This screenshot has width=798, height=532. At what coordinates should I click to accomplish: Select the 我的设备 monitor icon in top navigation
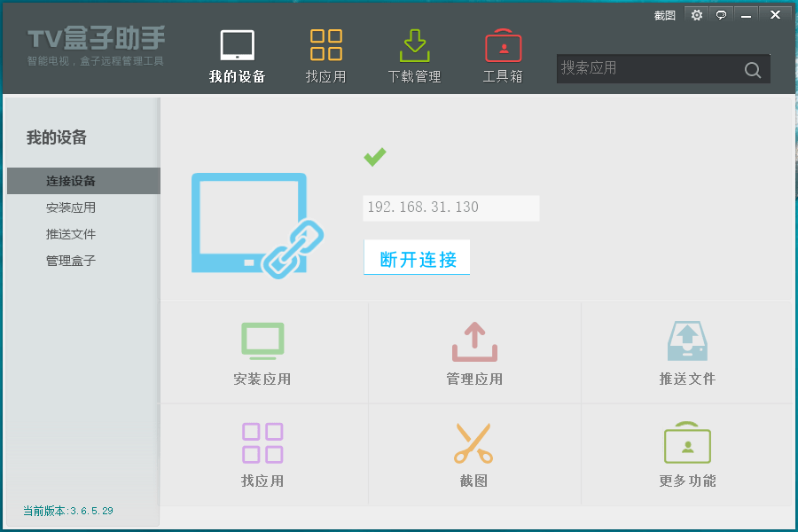tap(237, 44)
